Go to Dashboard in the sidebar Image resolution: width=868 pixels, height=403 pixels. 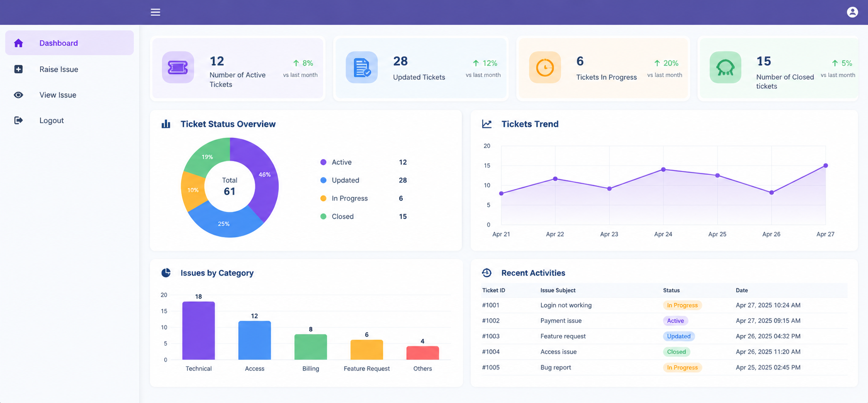pos(69,43)
